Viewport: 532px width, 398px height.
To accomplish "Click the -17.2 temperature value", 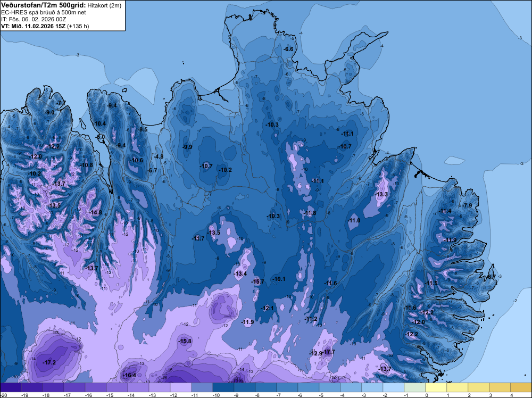I will coord(49,362).
